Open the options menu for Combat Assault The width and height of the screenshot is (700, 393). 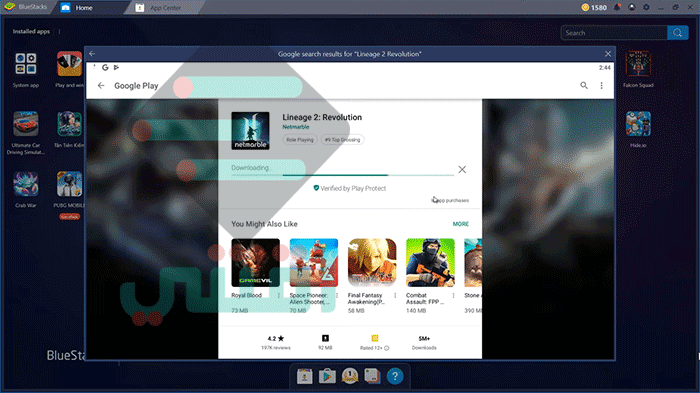pyautogui.click(x=454, y=296)
